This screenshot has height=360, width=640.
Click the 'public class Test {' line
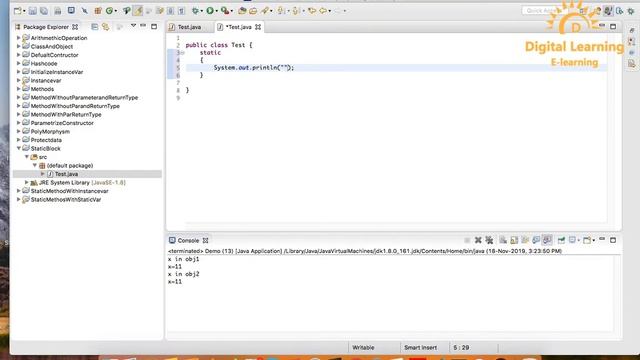click(x=219, y=45)
